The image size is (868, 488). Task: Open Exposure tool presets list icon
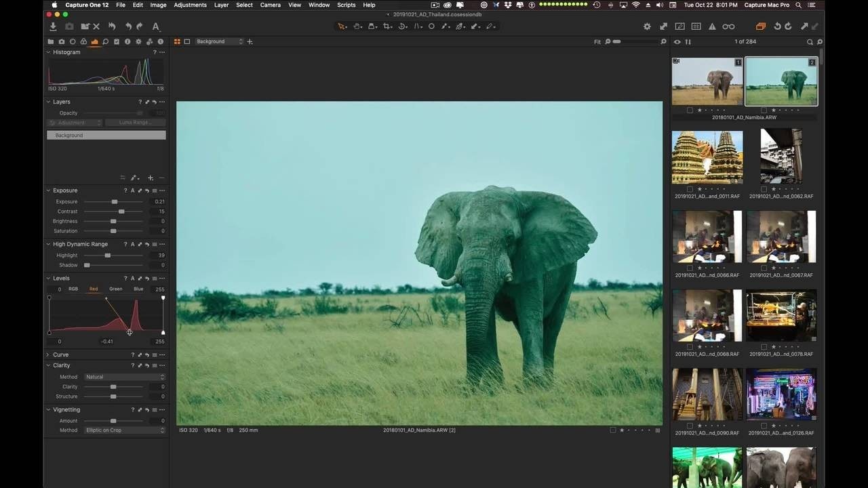click(x=155, y=190)
